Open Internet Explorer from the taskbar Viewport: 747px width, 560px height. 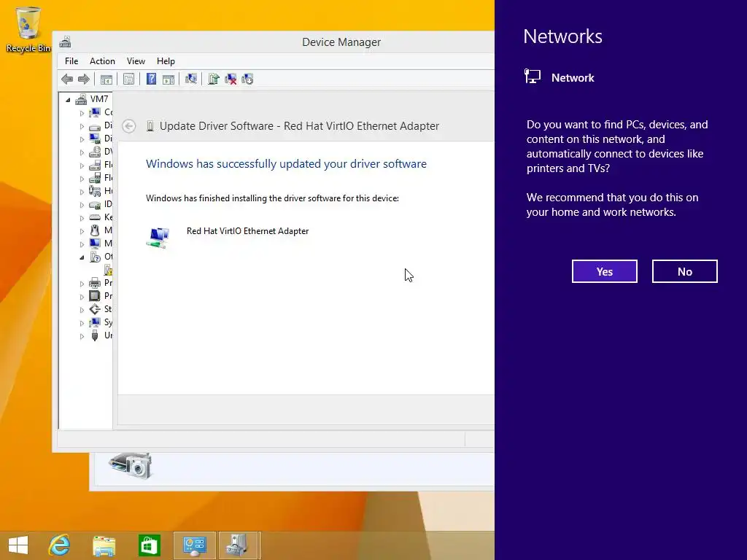[x=60, y=545]
